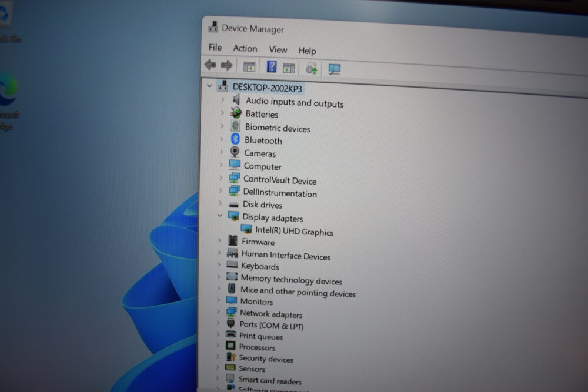
Task: Select the Smart card readers label
Action: tap(270, 381)
